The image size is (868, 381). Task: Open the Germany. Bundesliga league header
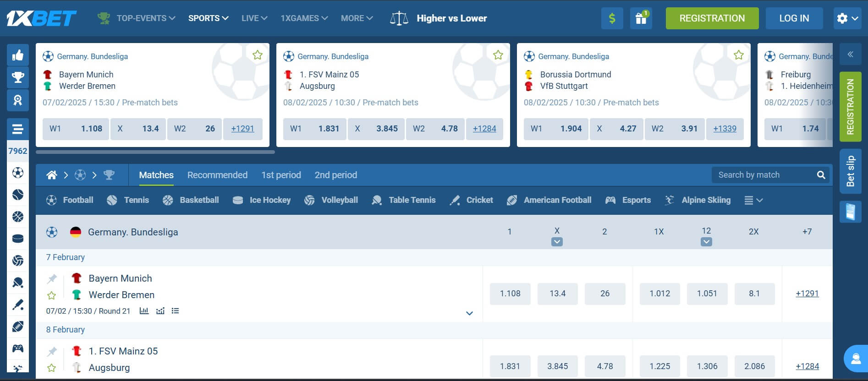point(133,232)
